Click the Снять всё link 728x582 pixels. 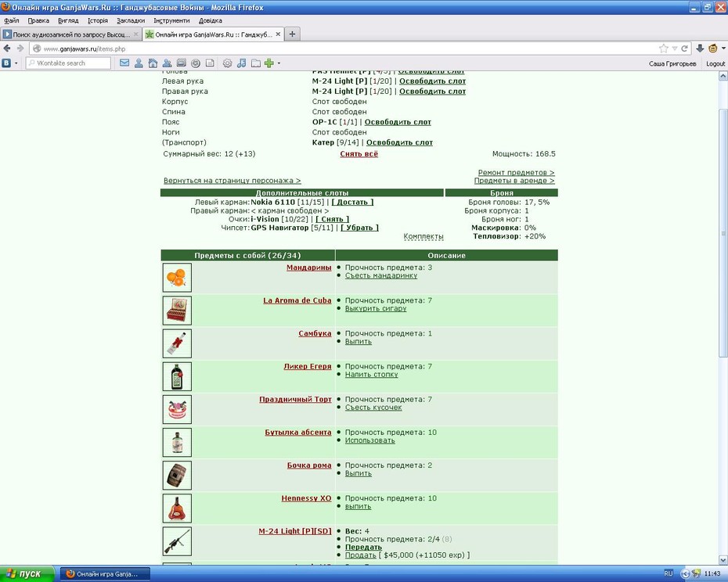point(359,154)
